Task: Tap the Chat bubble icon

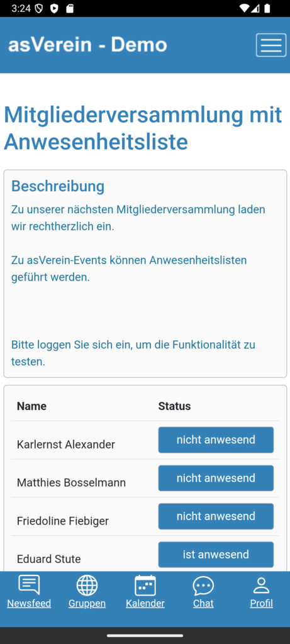Action: 203,586
